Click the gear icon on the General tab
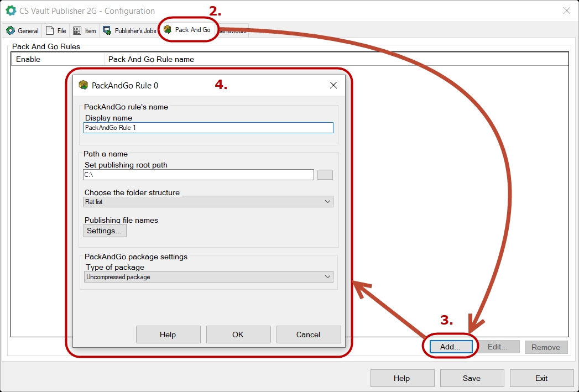Viewport: 579px width, 392px height. [x=11, y=31]
